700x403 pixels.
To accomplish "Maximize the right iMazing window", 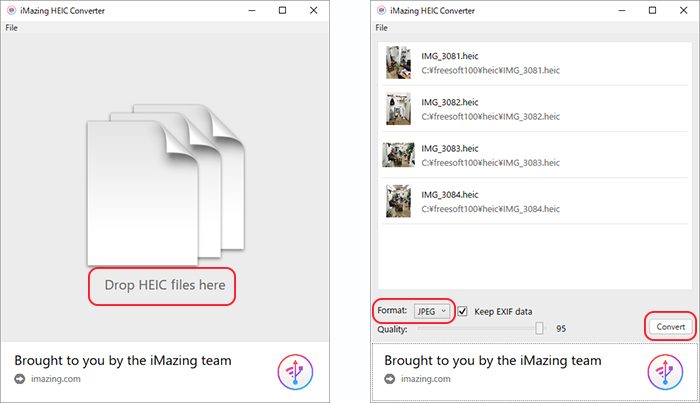I will (652, 10).
